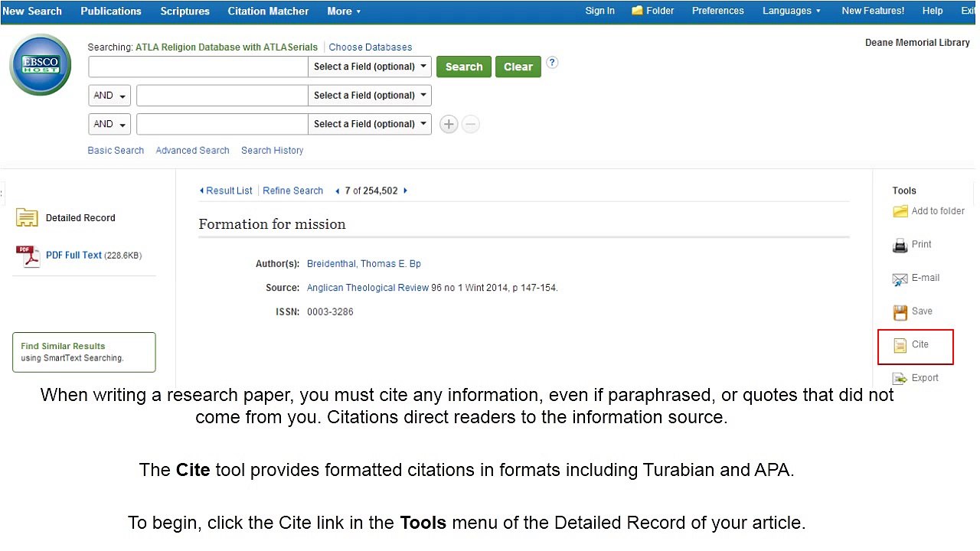Open the second AND operator dropdown
This screenshot has height=551, width=980.
(x=109, y=124)
